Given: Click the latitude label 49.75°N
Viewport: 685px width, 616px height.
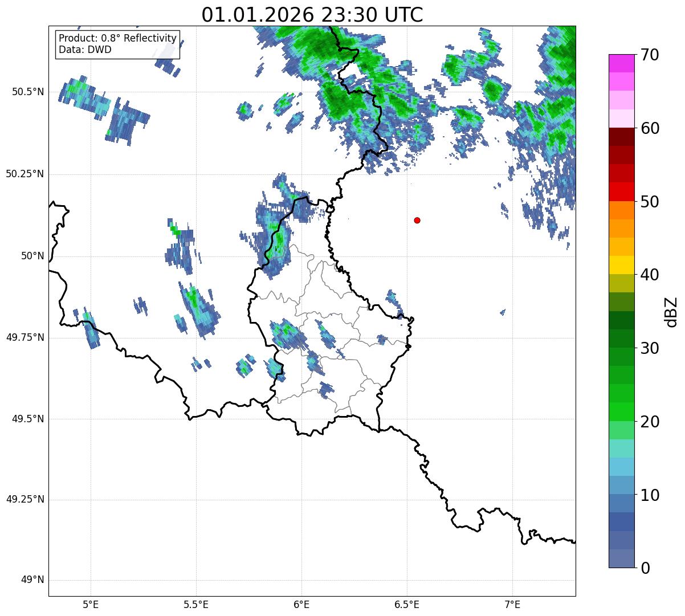Looking at the screenshot, I should coord(25,337).
